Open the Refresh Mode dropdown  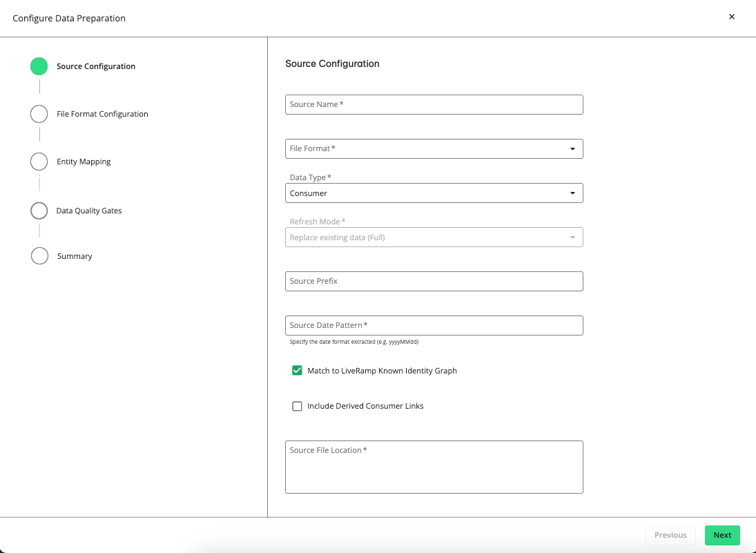(434, 237)
